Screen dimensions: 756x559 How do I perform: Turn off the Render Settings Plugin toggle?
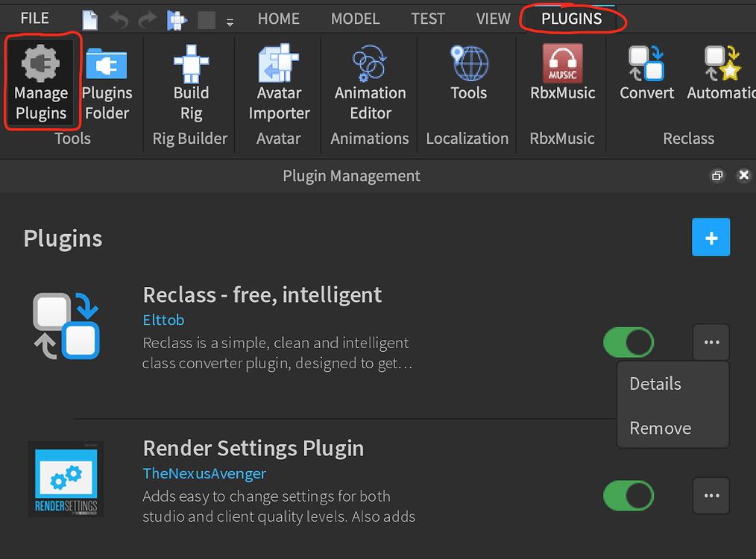(629, 496)
